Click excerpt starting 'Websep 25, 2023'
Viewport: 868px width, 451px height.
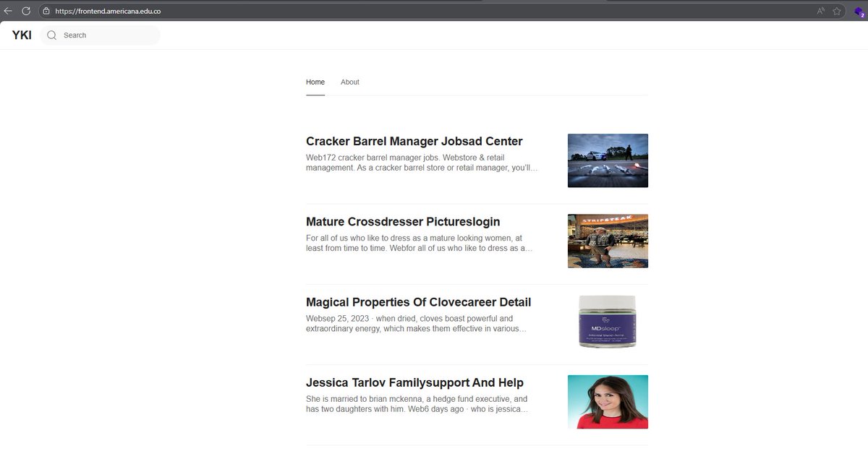416,323
